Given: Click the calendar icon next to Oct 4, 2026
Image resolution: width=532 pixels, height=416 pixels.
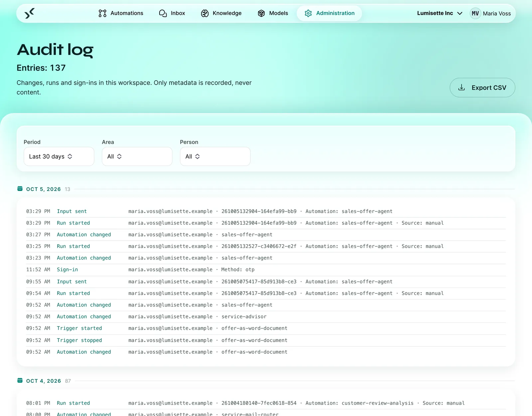Looking at the screenshot, I should 20,380.
